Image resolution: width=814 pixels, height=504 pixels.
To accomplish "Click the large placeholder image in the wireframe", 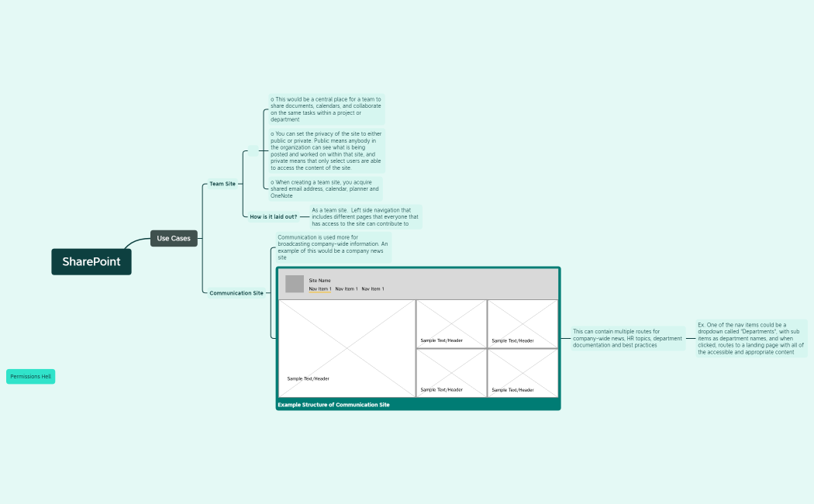I will pos(347,348).
